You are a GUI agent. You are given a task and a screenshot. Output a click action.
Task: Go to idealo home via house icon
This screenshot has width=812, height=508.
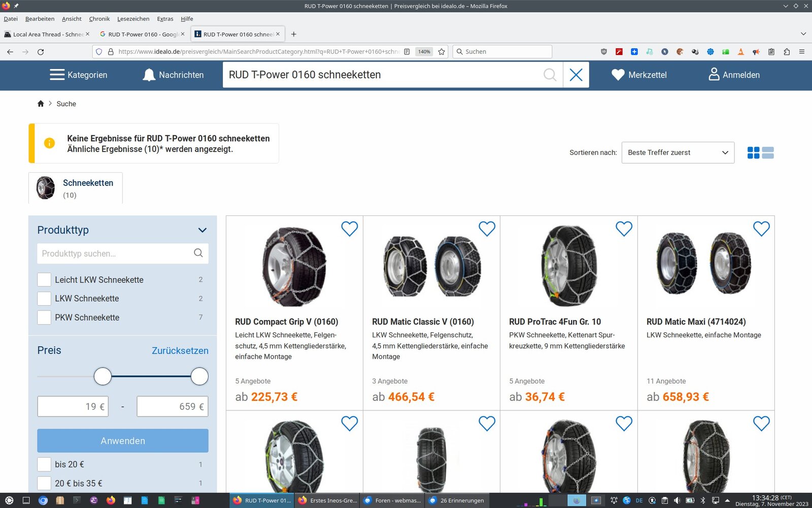pos(41,104)
